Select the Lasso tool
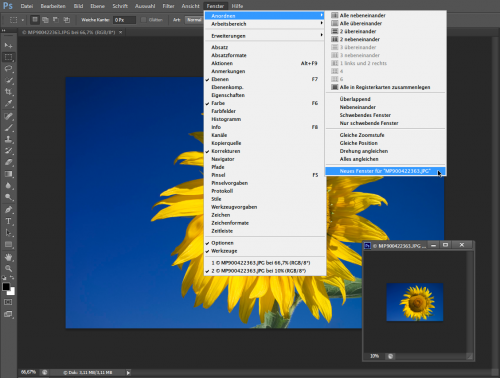 coord(8,69)
